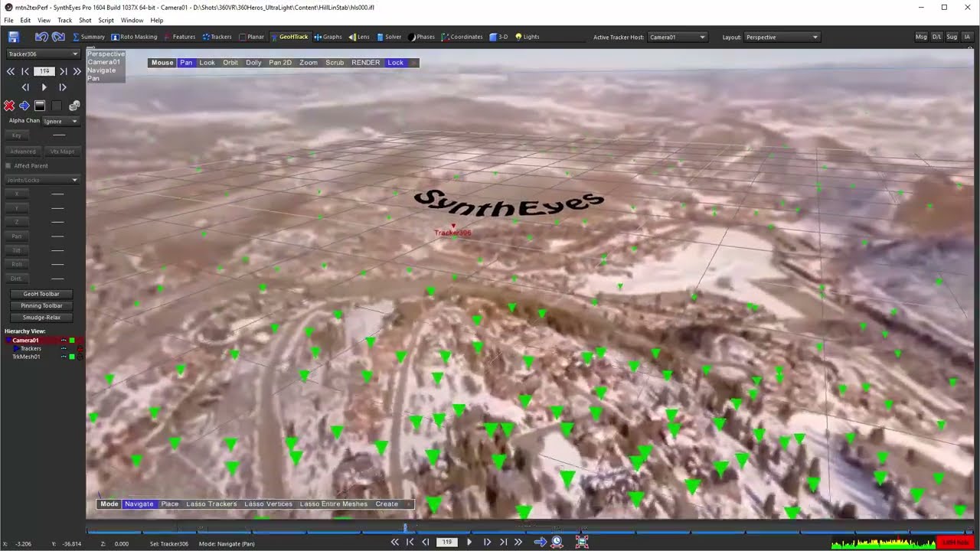Switch to the Roto Masking room
Image resolution: width=980 pixels, height=551 pixels.
tap(134, 37)
